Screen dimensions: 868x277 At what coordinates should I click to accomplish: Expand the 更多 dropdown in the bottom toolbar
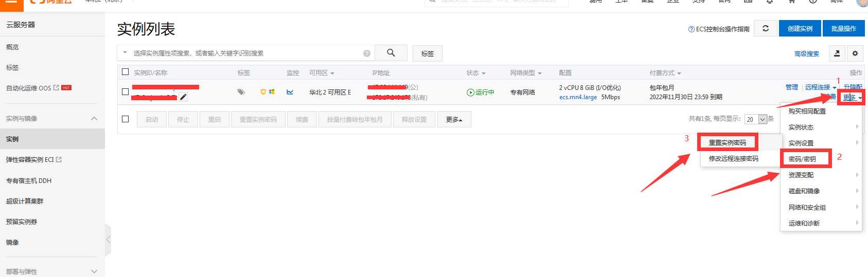pyautogui.click(x=454, y=120)
